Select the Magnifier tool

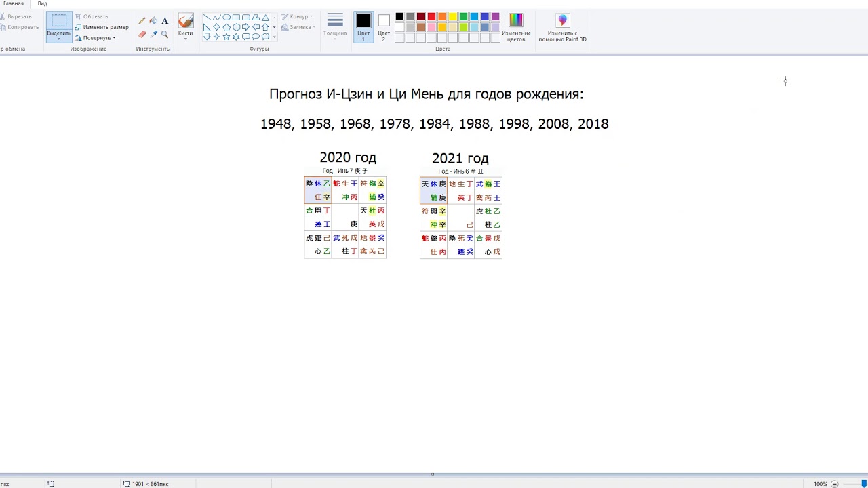click(165, 34)
